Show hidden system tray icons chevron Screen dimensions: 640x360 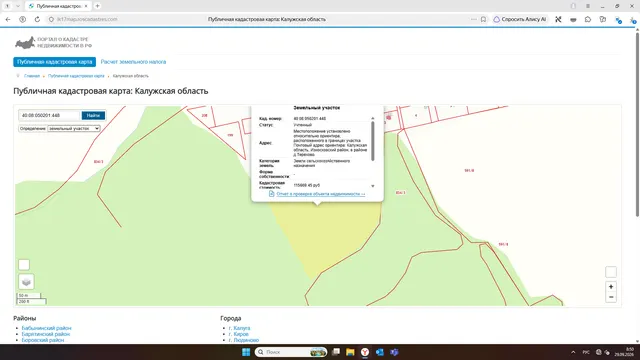[x=573, y=352]
